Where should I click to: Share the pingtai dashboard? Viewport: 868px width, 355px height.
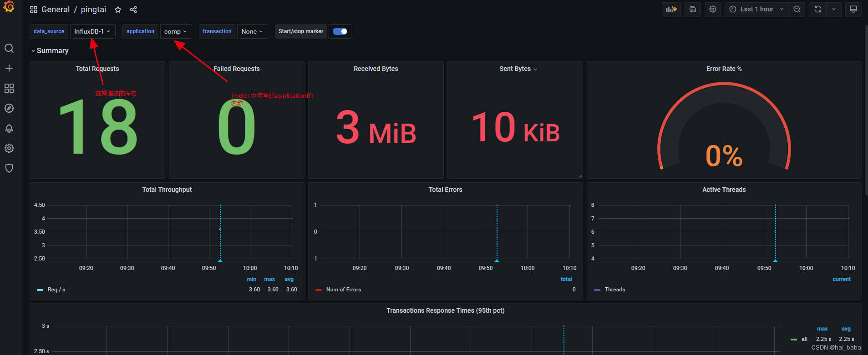point(133,10)
